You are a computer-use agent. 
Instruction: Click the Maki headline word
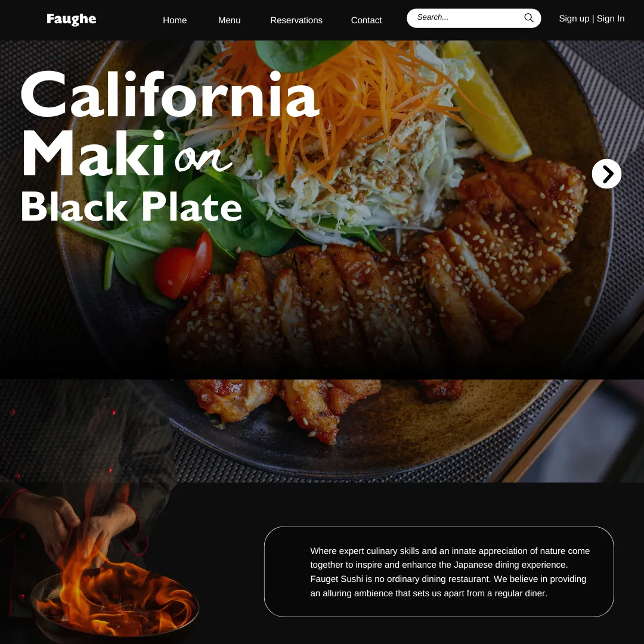(93, 153)
